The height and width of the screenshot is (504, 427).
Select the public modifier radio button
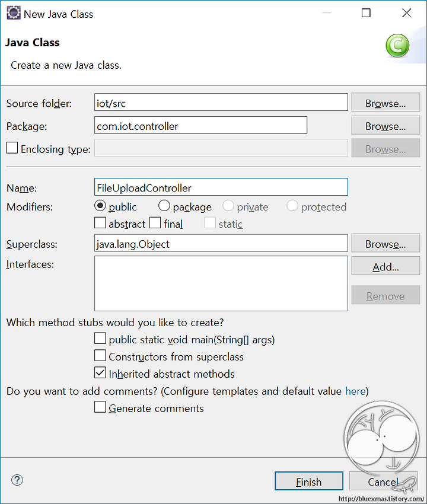[x=100, y=205]
